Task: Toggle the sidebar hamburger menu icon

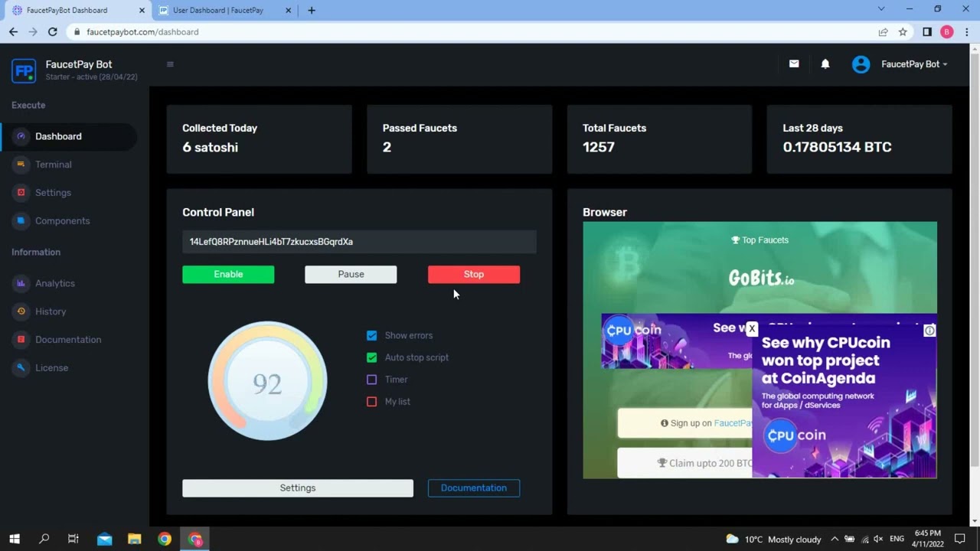Action: tap(170, 64)
